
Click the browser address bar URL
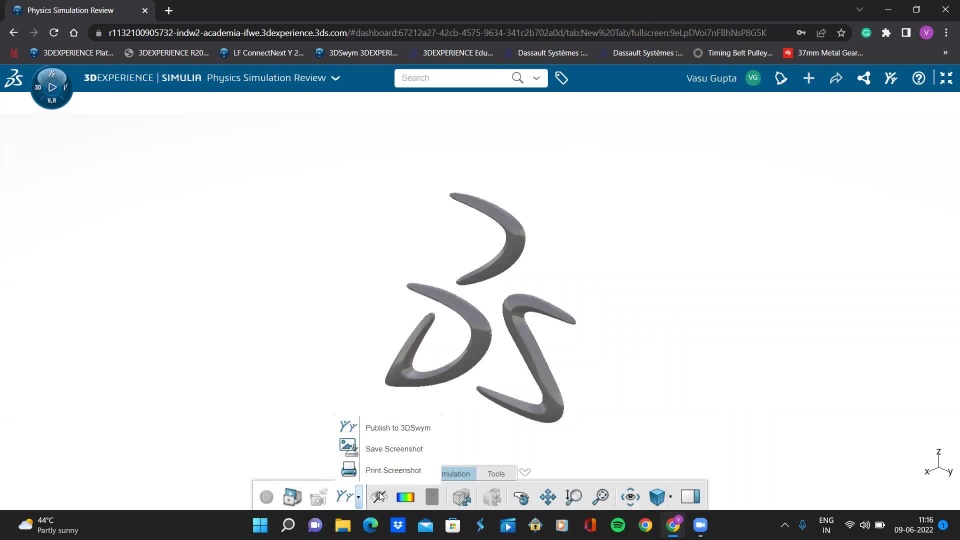coord(437,33)
